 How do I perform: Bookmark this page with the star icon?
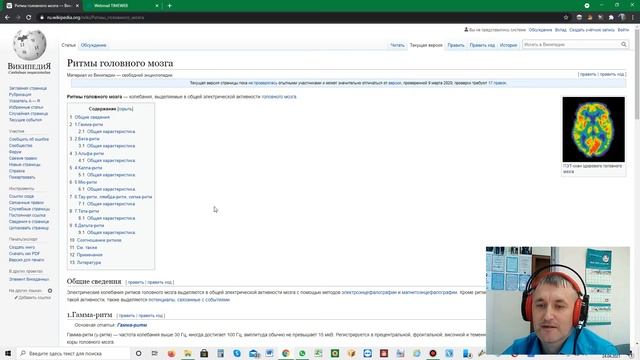tap(566, 18)
